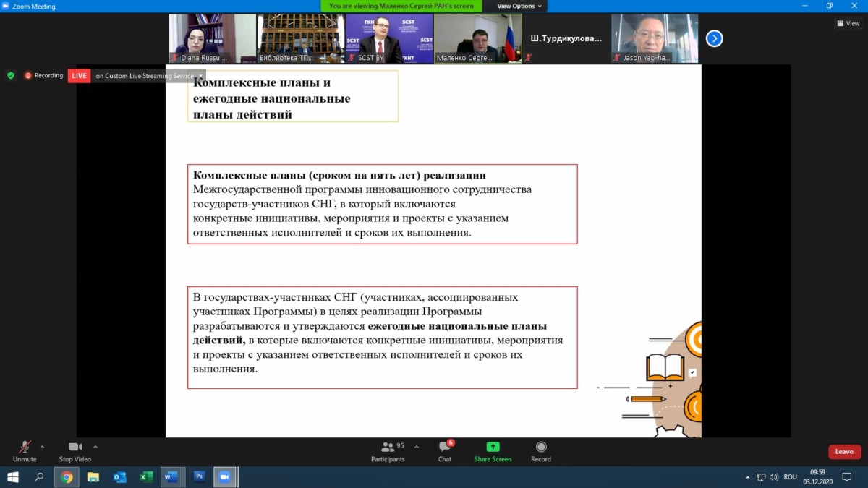
Task: Unmute the microphone
Action: (24, 451)
